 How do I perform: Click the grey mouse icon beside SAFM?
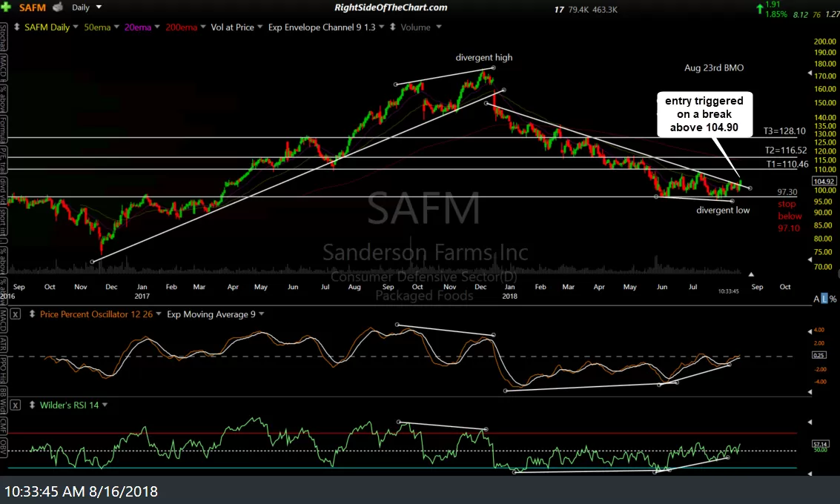[58, 7]
